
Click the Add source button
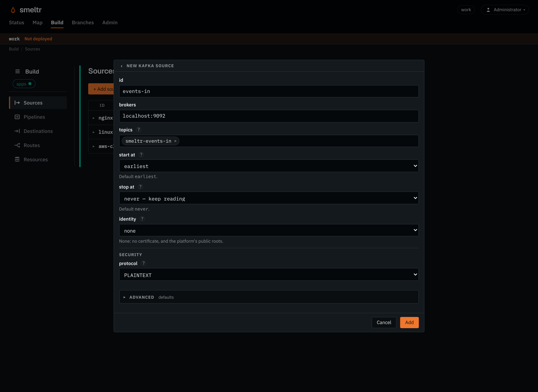[101, 89]
